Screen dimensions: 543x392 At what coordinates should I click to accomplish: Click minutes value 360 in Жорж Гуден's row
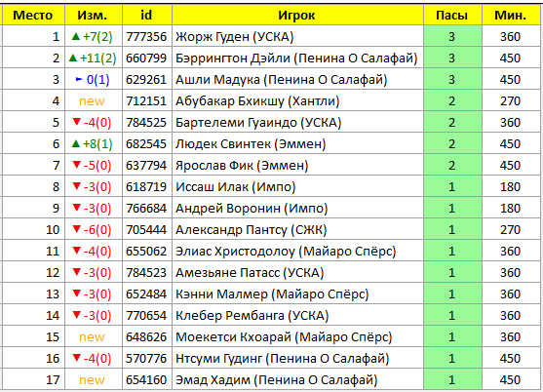point(510,37)
